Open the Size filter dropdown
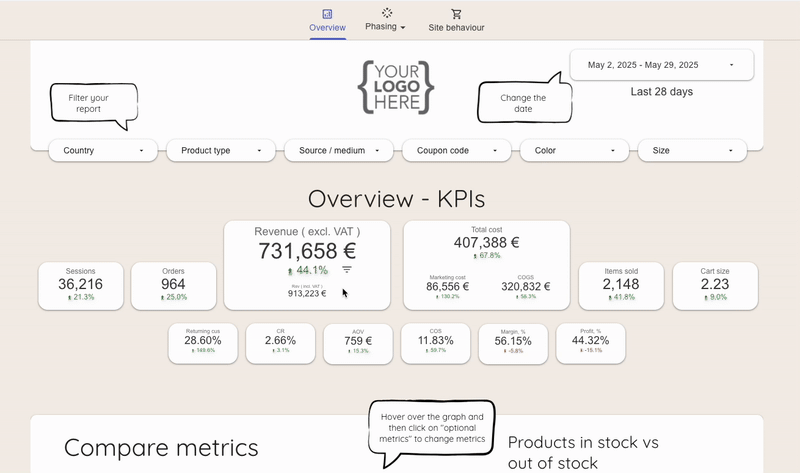Image resolution: width=800 pixels, height=473 pixels. pyautogui.click(x=692, y=151)
